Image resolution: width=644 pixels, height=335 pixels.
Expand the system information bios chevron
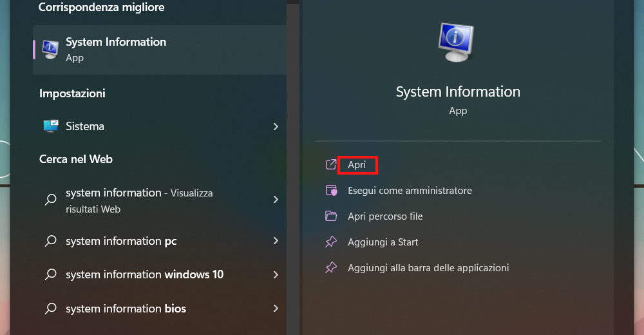[276, 309]
